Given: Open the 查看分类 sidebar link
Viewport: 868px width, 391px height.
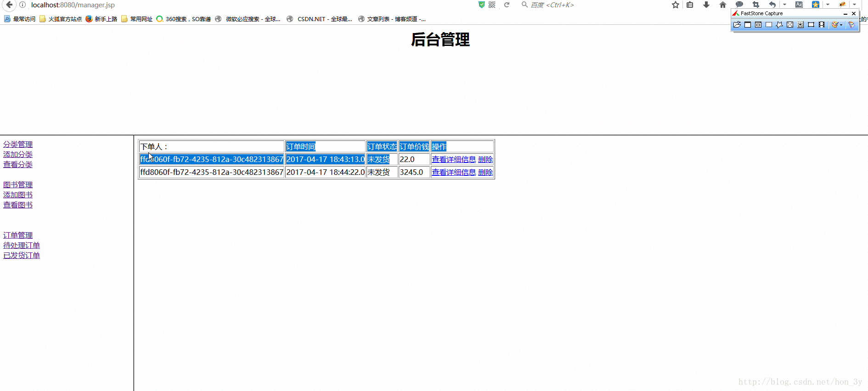Looking at the screenshot, I should pos(18,165).
